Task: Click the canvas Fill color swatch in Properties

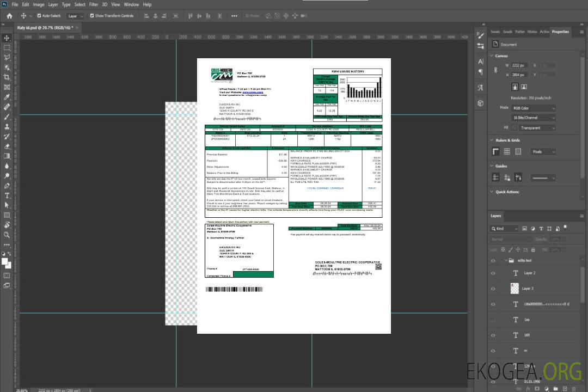Action: (x=514, y=128)
